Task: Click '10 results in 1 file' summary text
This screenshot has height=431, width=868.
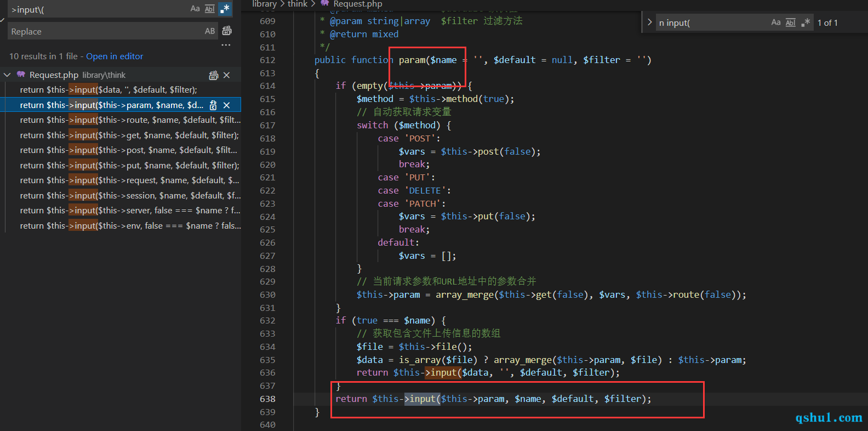Action: tap(43, 56)
